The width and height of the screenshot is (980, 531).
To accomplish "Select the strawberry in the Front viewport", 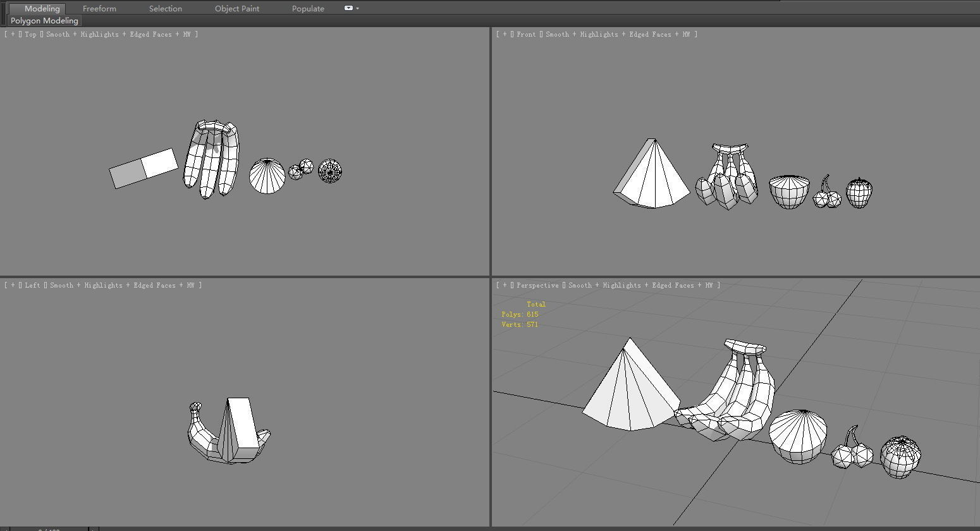I will coord(859,193).
